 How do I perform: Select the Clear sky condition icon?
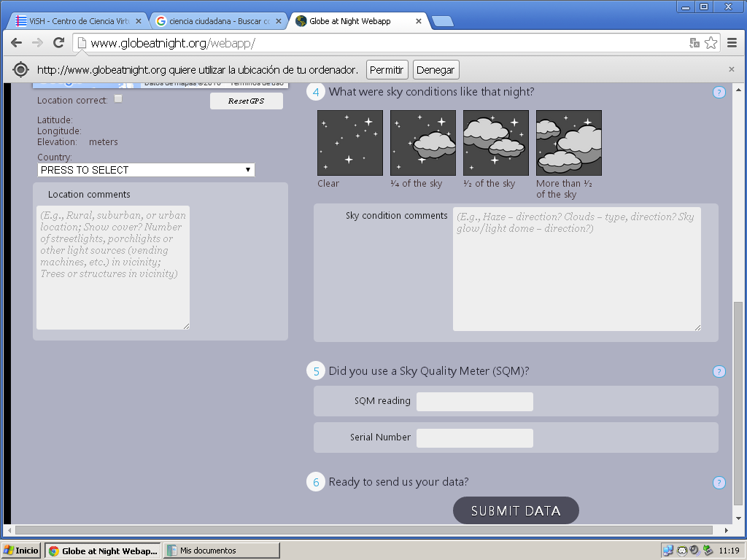point(350,143)
